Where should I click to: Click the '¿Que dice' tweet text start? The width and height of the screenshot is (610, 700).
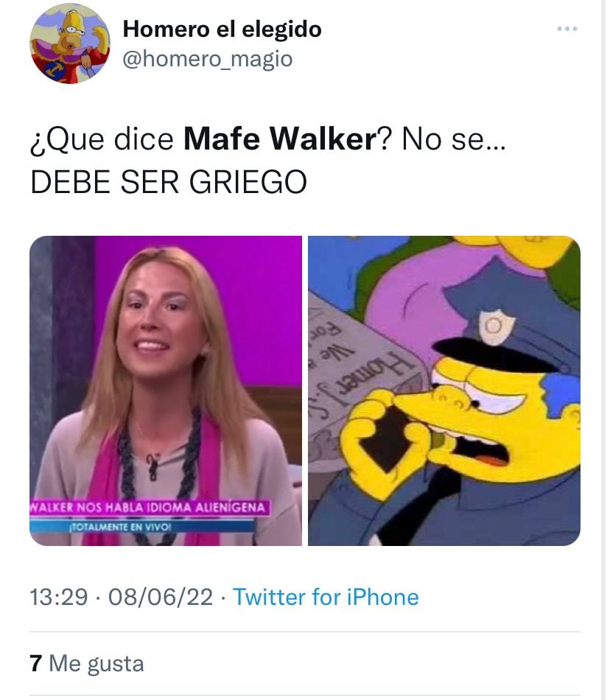(102, 139)
